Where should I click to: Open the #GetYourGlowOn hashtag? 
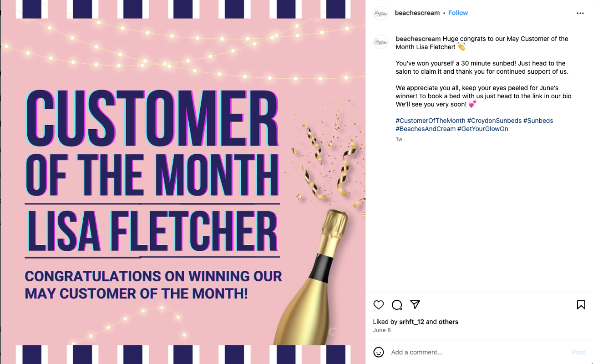pos(483,129)
